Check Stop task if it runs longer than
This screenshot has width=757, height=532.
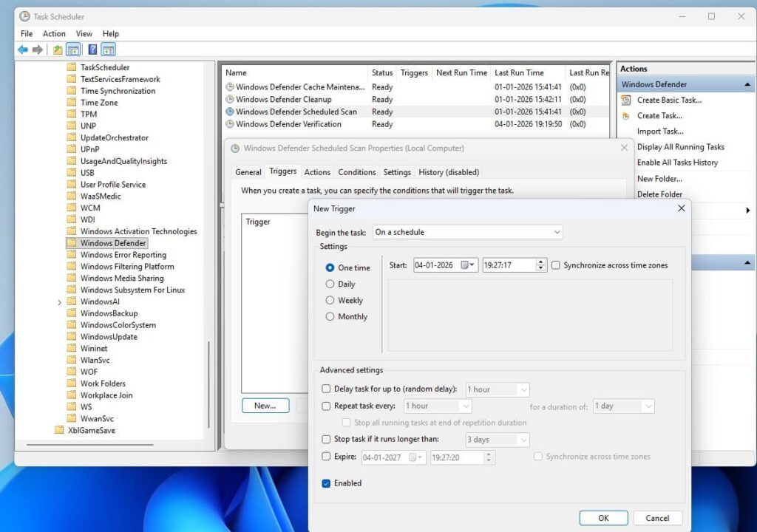click(x=326, y=439)
